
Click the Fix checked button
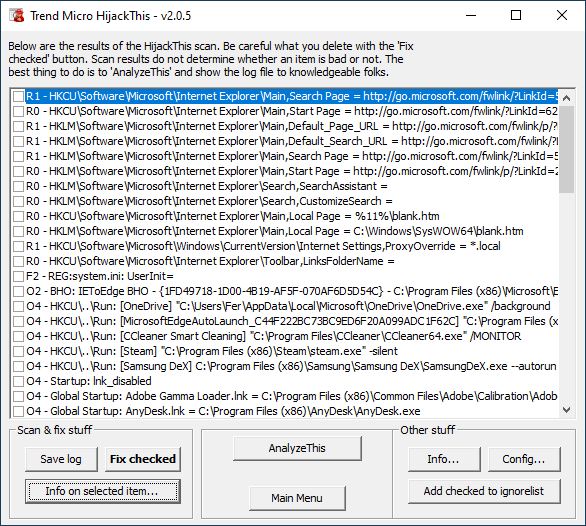[143, 459]
